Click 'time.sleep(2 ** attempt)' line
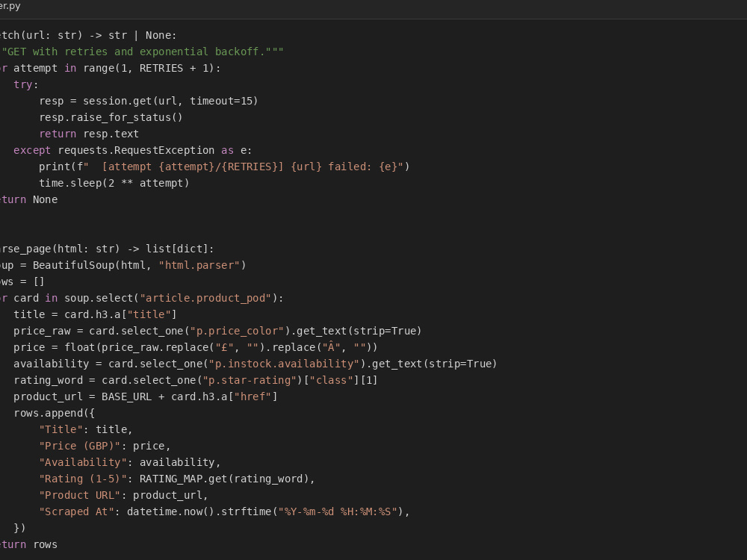This screenshot has height=560, width=747. click(x=114, y=184)
